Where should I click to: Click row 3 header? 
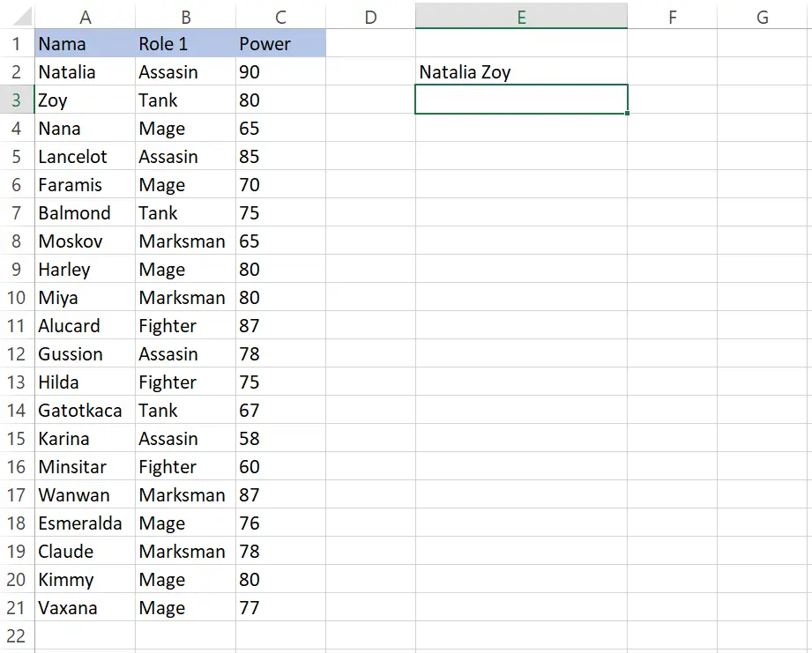click(17, 100)
